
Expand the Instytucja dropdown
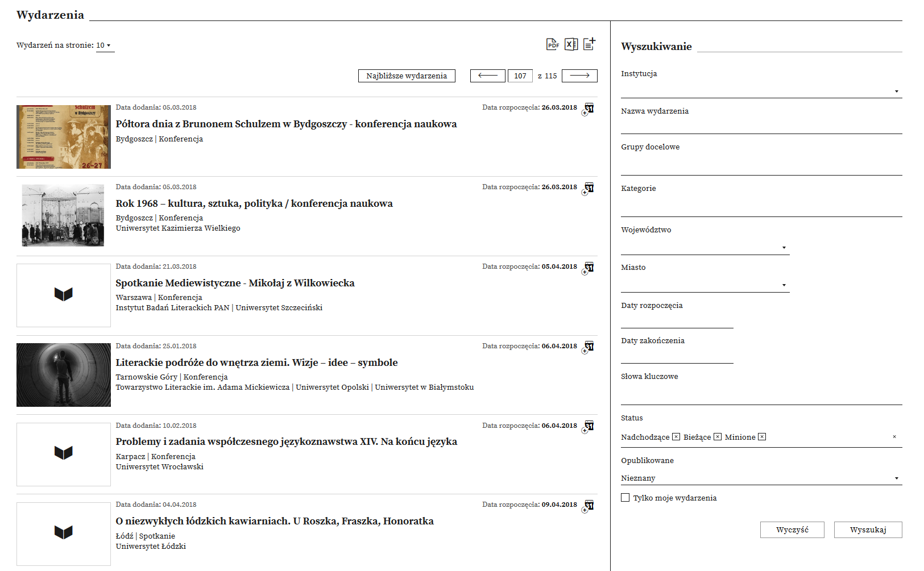(761, 91)
